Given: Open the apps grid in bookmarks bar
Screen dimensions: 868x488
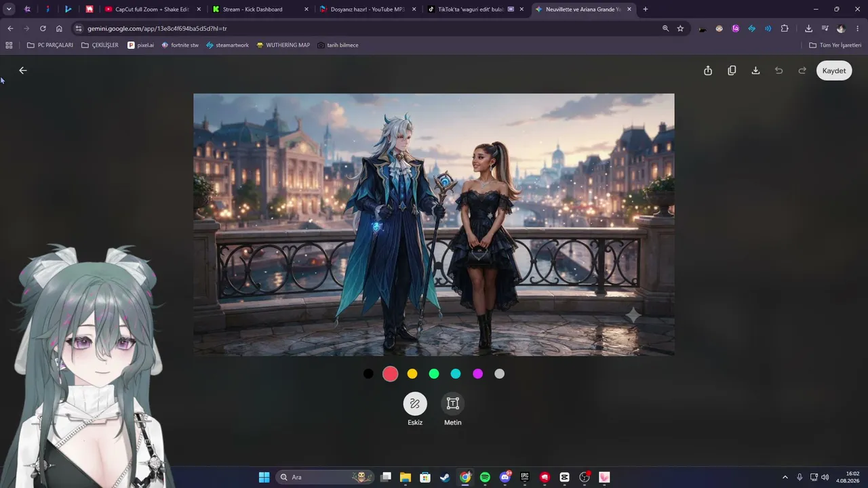Looking at the screenshot, I should point(9,45).
